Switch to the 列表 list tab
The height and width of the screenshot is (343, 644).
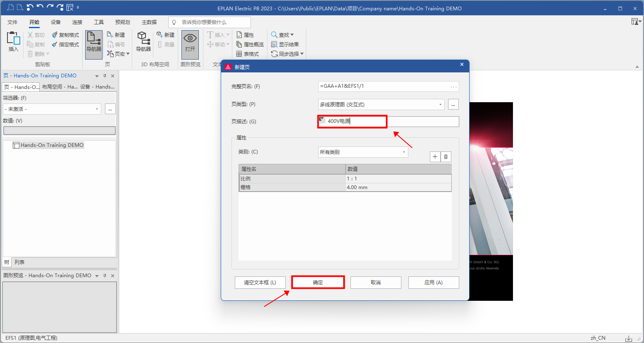19,262
